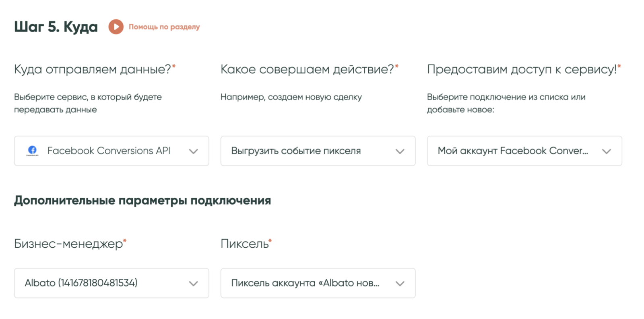Viewport: 644px width, 319px height.
Task: Click the Facebook logo icon in the service field
Action: click(x=32, y=151)
